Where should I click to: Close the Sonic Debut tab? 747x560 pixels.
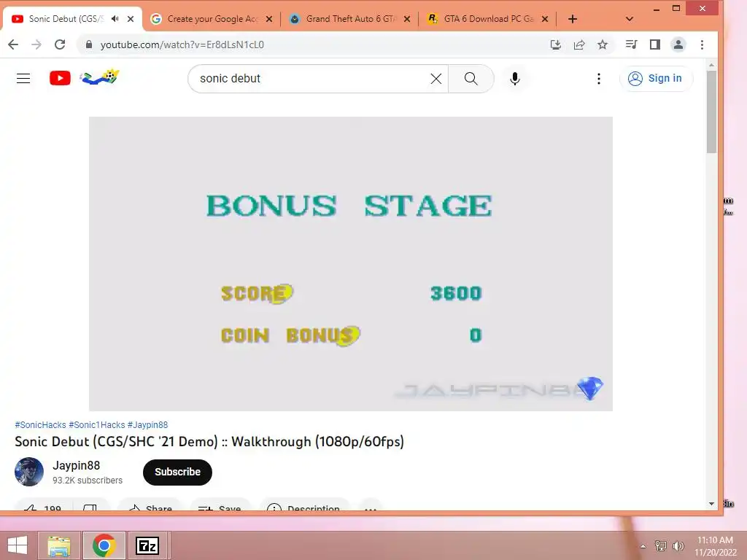(x=131, y=19)
